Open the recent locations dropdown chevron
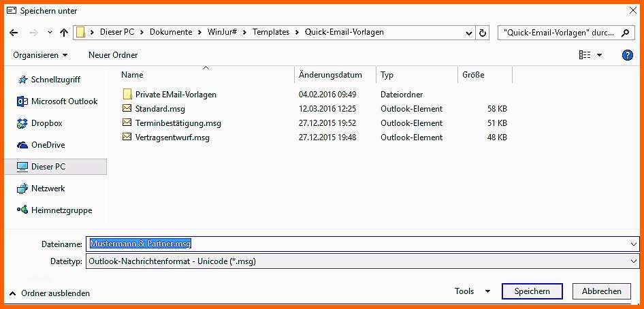The height and width of the screenshot is (309, 644). [50, 33]
